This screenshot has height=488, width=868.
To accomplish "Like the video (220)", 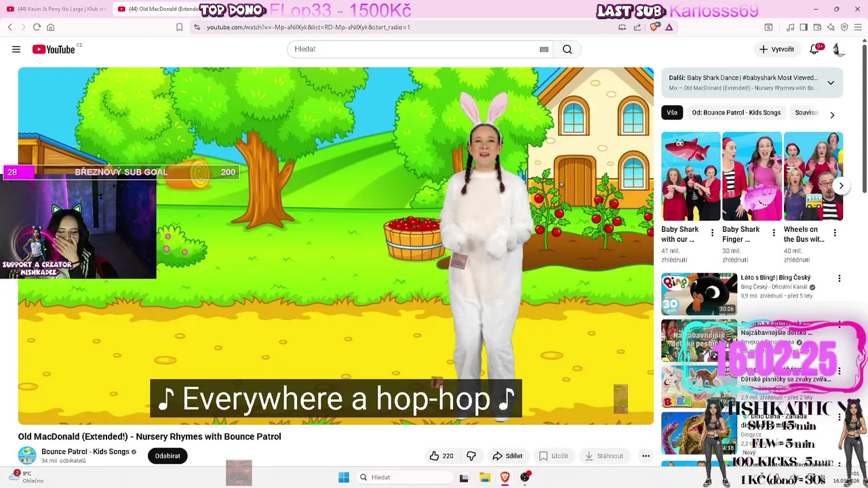I will 441,456.
